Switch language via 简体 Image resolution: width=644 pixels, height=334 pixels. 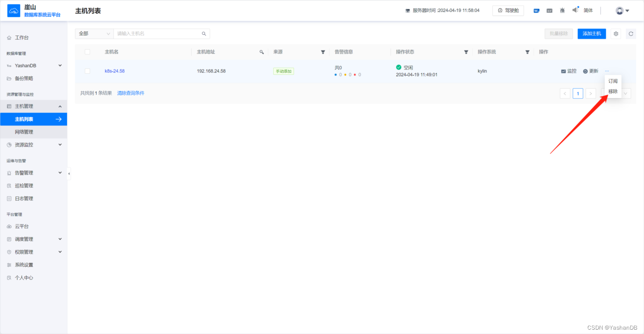[x=588, y=10]
